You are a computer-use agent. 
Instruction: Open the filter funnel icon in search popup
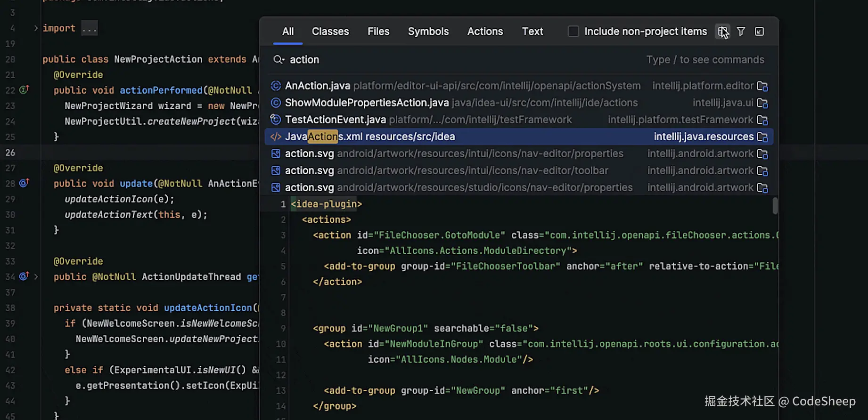pyautogui.click(x=741, y=32)
